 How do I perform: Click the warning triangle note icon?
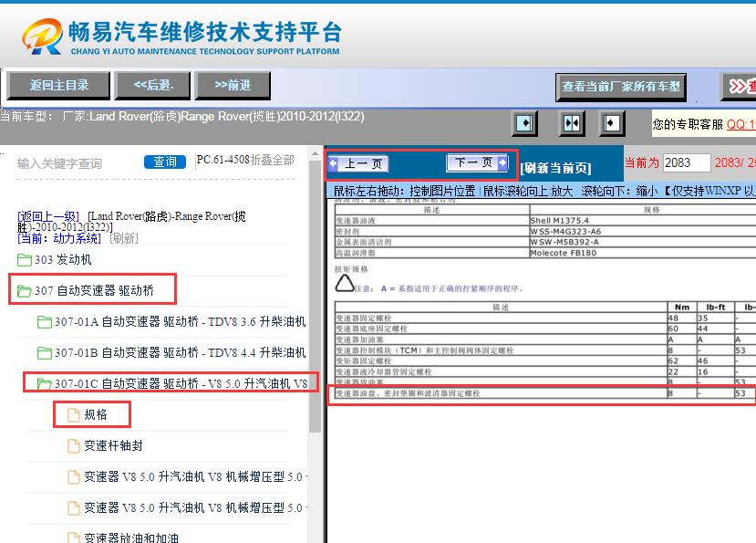(x=344, y=284)
